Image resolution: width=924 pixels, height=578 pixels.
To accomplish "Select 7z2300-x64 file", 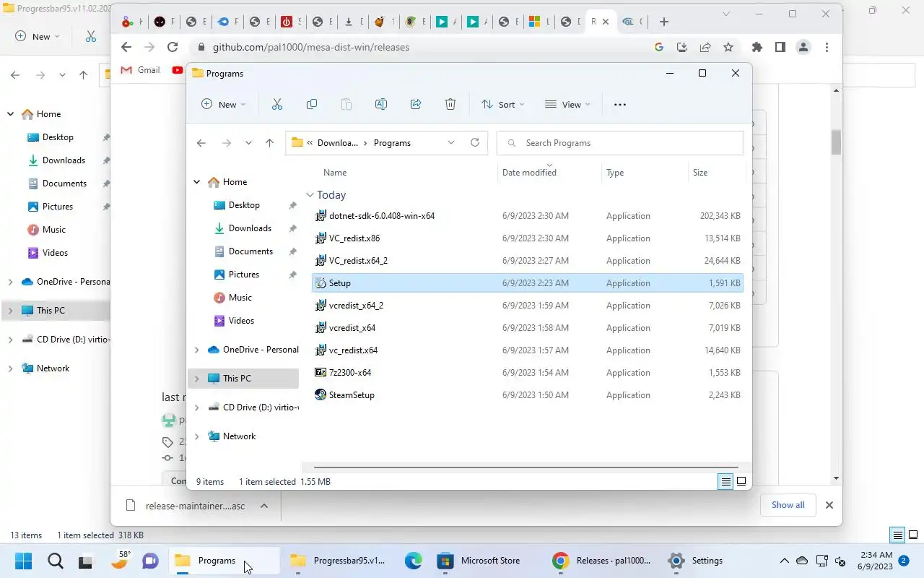I will click(x=527, y=373).
